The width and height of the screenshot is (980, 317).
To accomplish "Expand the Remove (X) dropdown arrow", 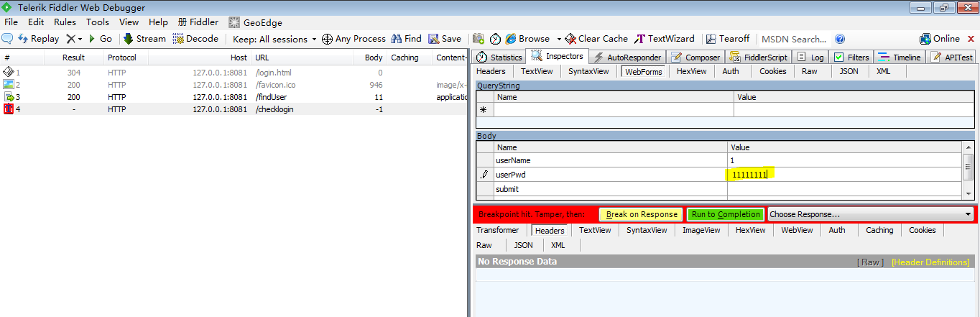I will click(x=80, y=39).
